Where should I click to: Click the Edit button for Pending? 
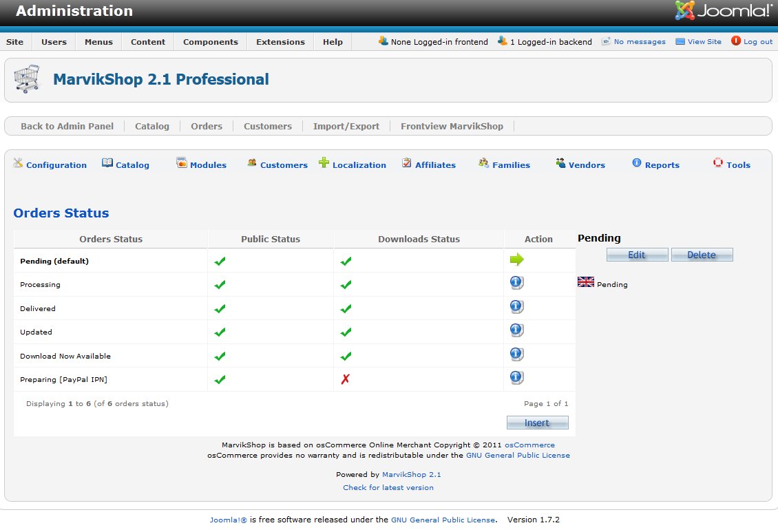(637, 255)
